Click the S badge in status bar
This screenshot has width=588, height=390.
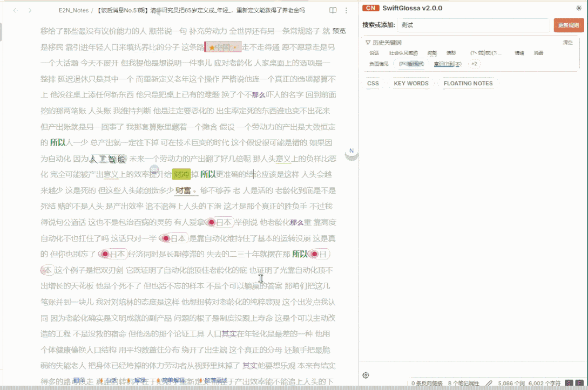pyautogui.click(x=569, y=383)
